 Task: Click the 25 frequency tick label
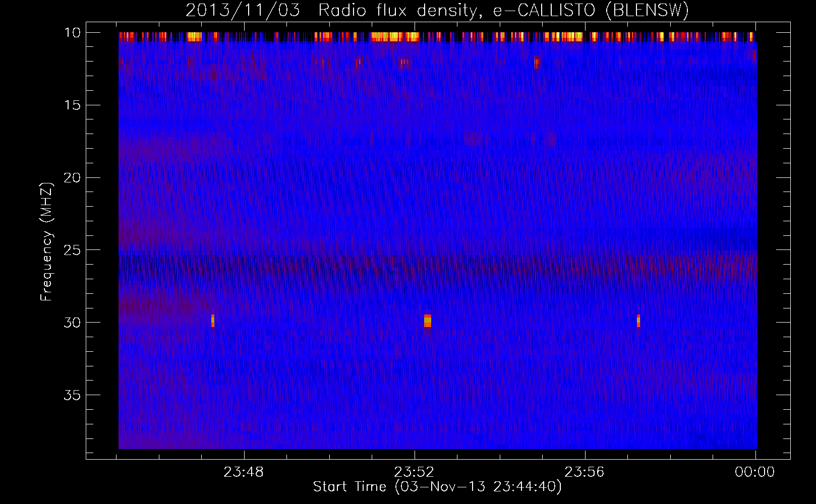coord(72,250)
